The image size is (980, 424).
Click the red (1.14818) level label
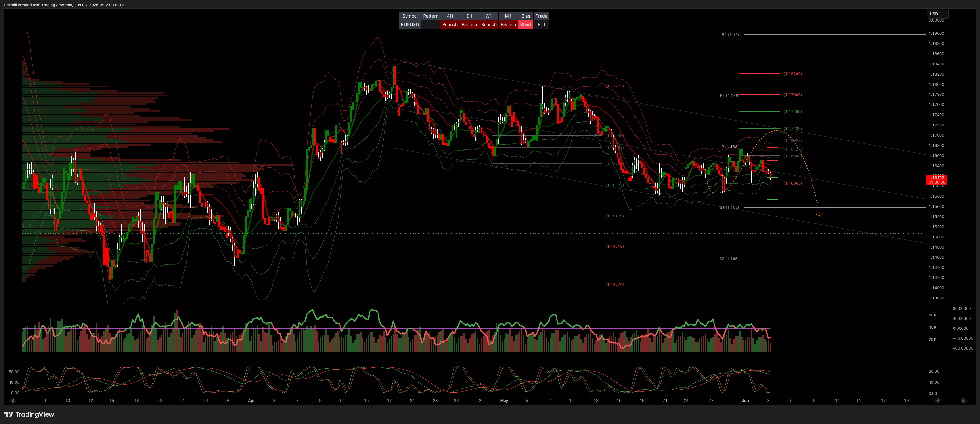coord(614,246)
